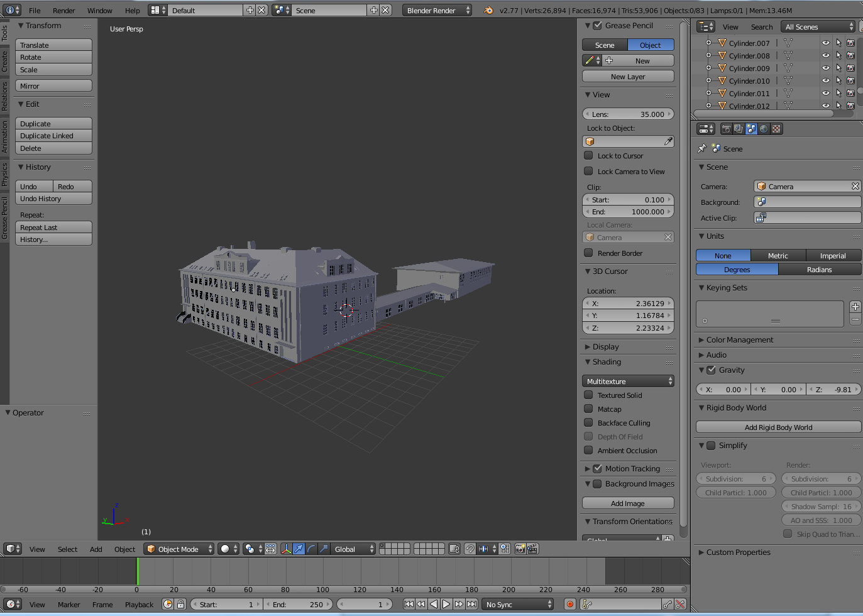Screen dimensions: 863x616
Task: Enable Backface Culling checkbox
Action: (x=588, y=422)
